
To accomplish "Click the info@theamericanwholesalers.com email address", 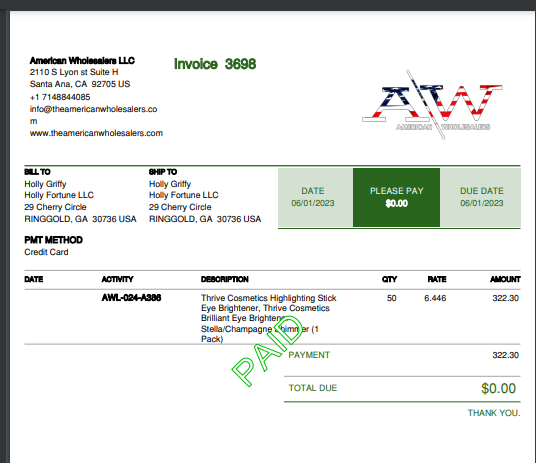I will (93, 115).
